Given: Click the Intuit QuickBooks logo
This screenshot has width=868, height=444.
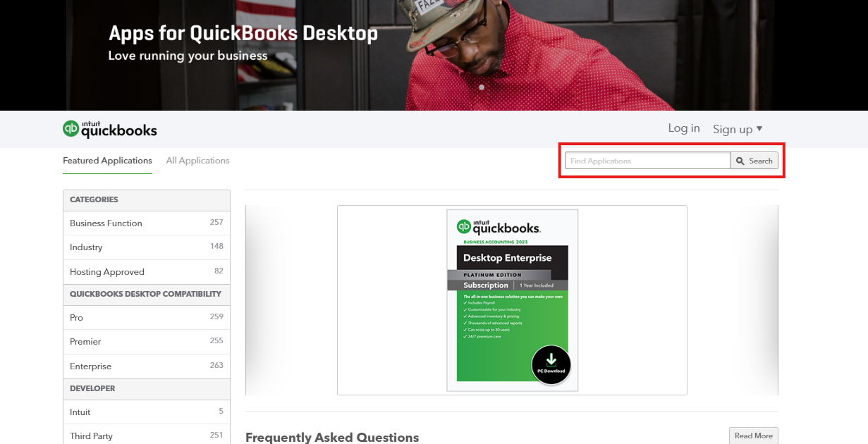Looking at the screenshot, I should click(109, 129).
